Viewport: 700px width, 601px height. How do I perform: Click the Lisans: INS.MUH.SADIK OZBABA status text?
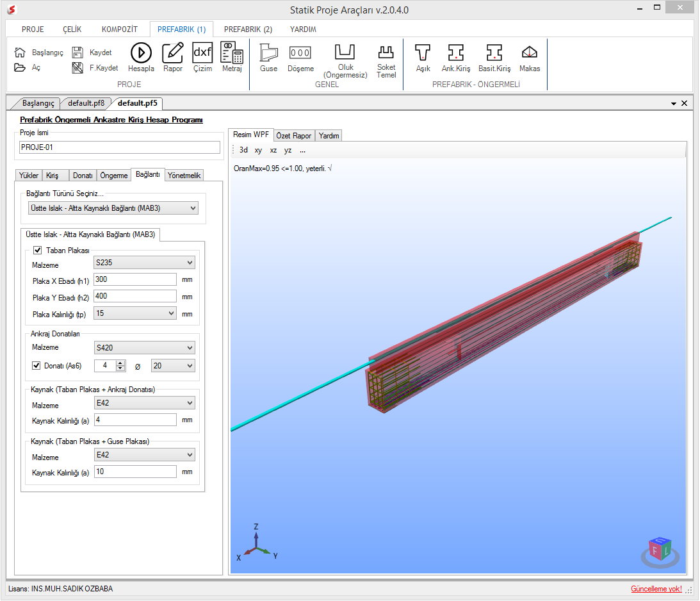point(61,589)
